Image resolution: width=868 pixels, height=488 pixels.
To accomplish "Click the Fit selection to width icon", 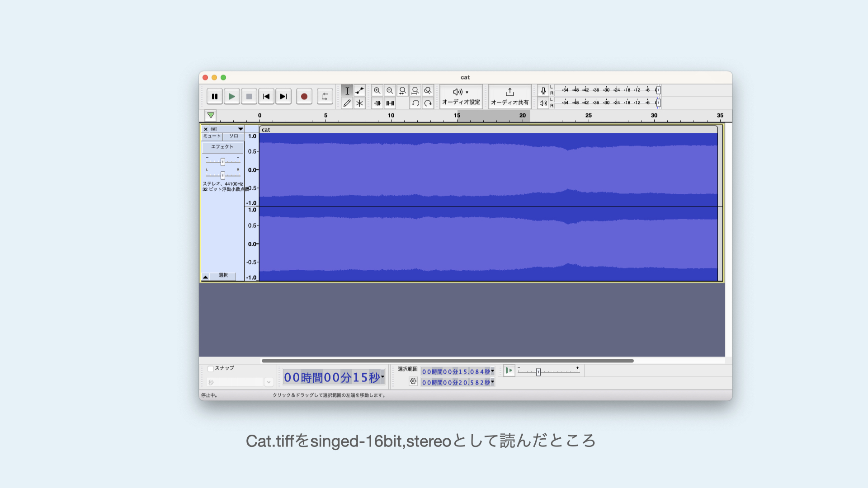I will [402, 91].
